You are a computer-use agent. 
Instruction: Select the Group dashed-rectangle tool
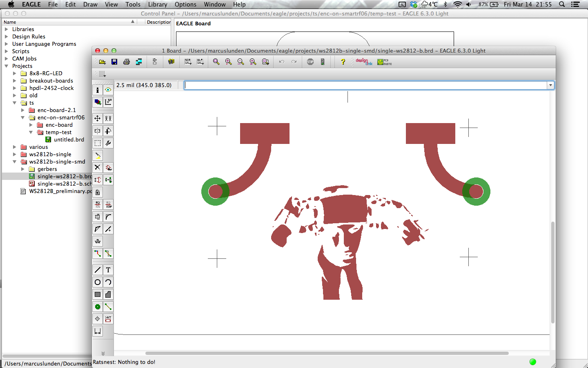(98, 143)
